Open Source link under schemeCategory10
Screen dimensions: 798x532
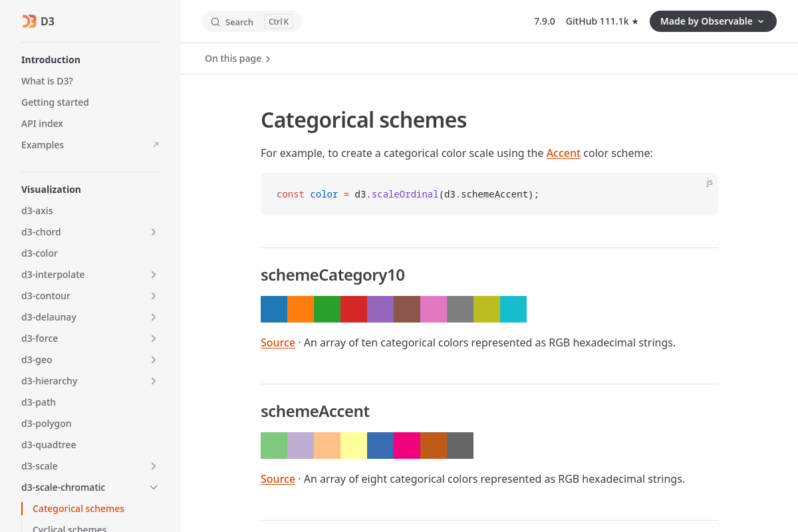(x=278, y=342)
